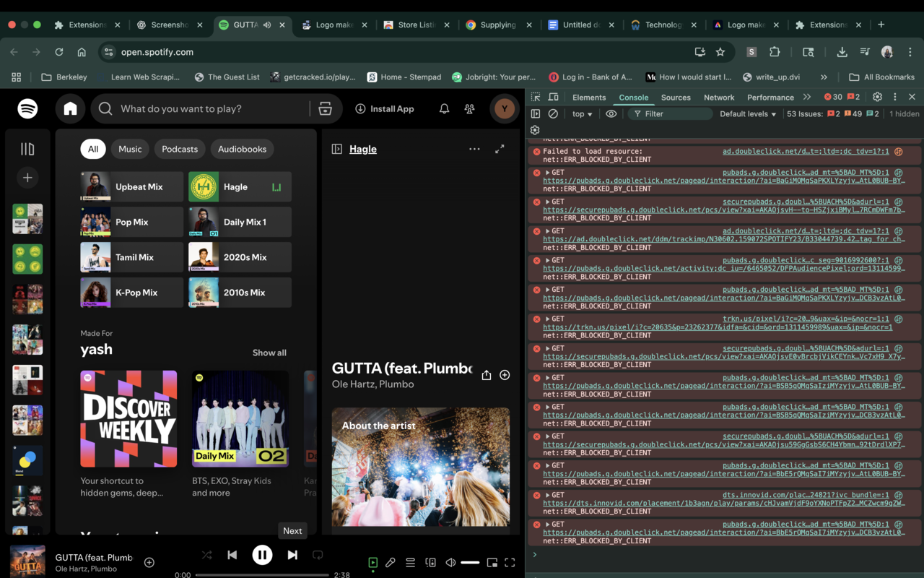Click the Spotify logo
Screen dimensions: 924x578
pos(27,108)
